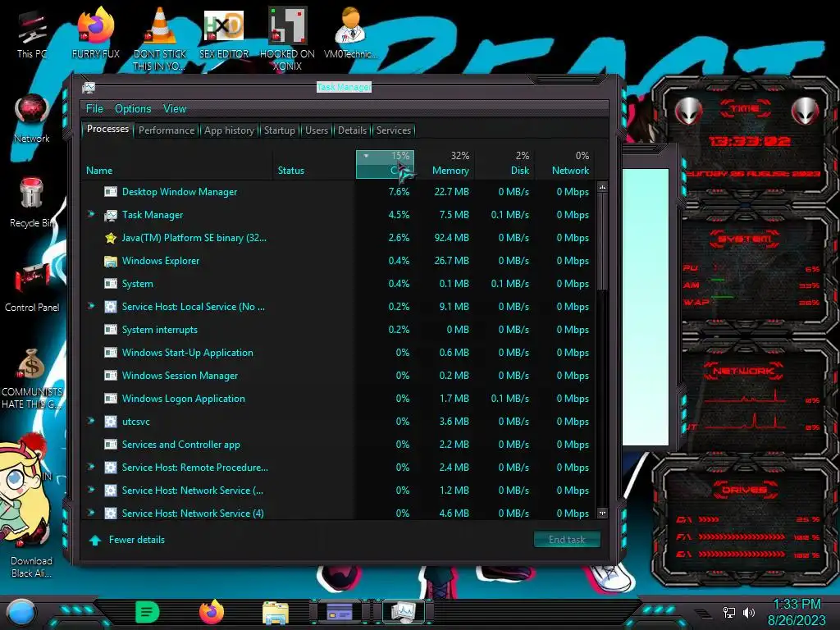The height and width of the screenshot is (630, 840).
Task: Sort by the Memory column header
Action: click(x=445, y=164)
